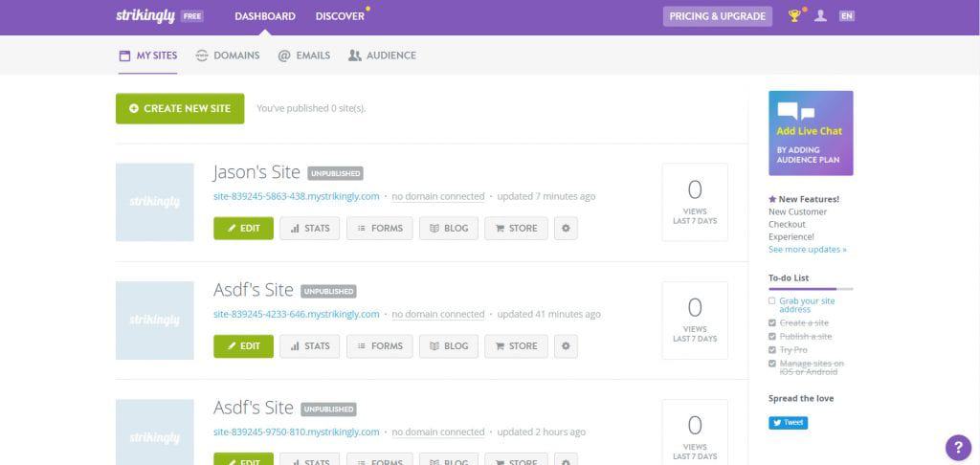Click the strikingly logo in header
980x465 pixels.
point(145,16)
